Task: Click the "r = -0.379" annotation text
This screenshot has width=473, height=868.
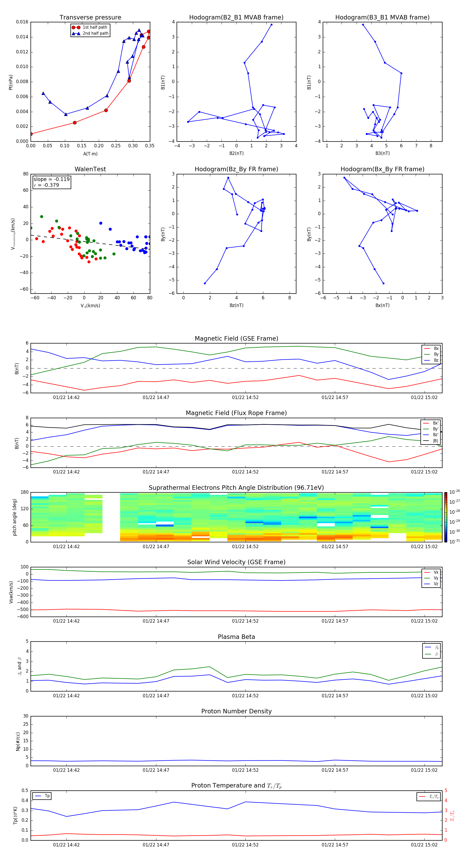Action: (x=47, y=185)
